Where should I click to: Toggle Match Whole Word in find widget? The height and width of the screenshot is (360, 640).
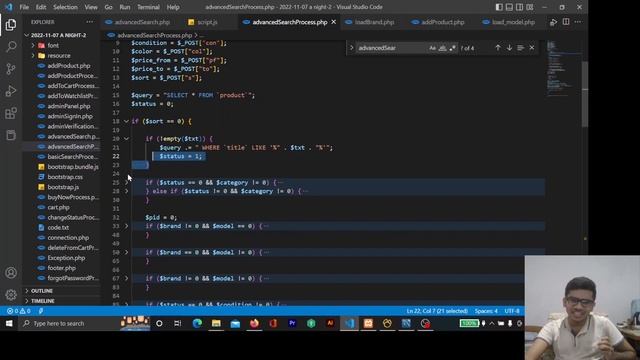click(442, 48)
